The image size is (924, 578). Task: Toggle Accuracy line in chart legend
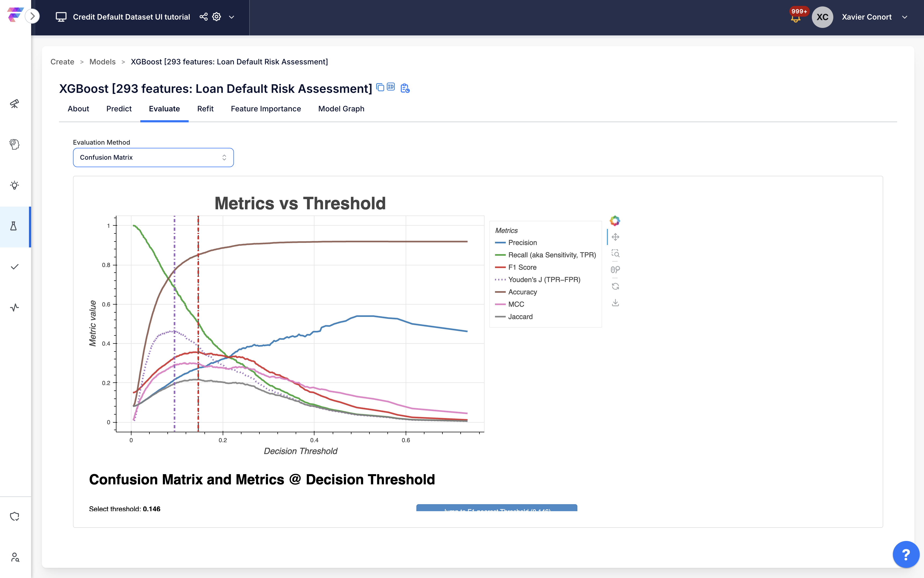522,292
